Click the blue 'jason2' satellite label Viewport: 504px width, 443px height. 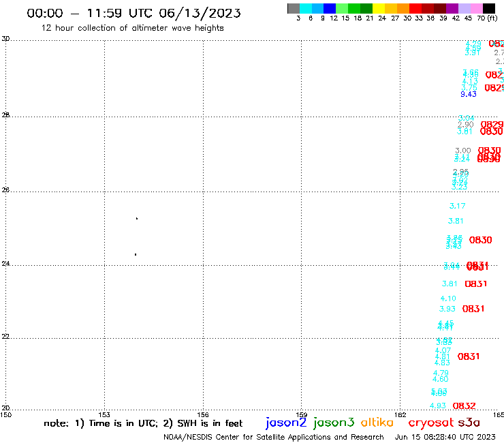coord(286,423)
